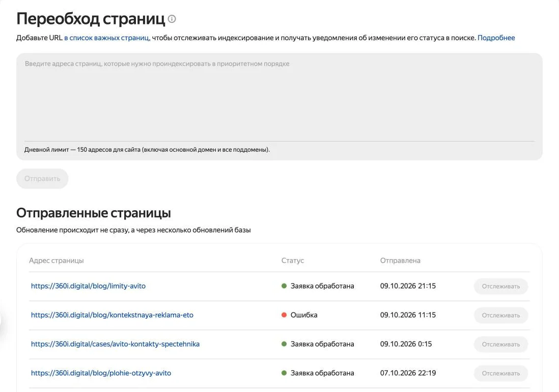This screenshot has height=392, width=559.
Task: Click the date '09.10.2026 21:15'
Action: click(x=408, y=286)
